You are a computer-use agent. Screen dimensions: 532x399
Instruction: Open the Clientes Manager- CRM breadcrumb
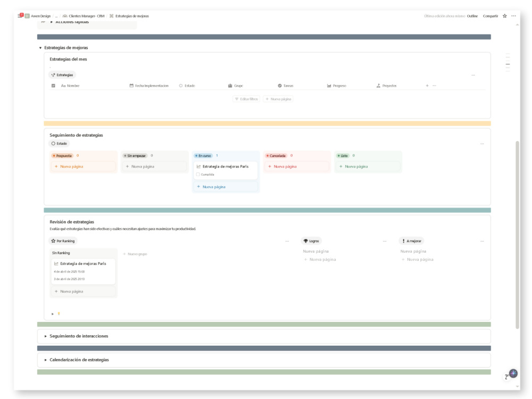click(84, 16)
